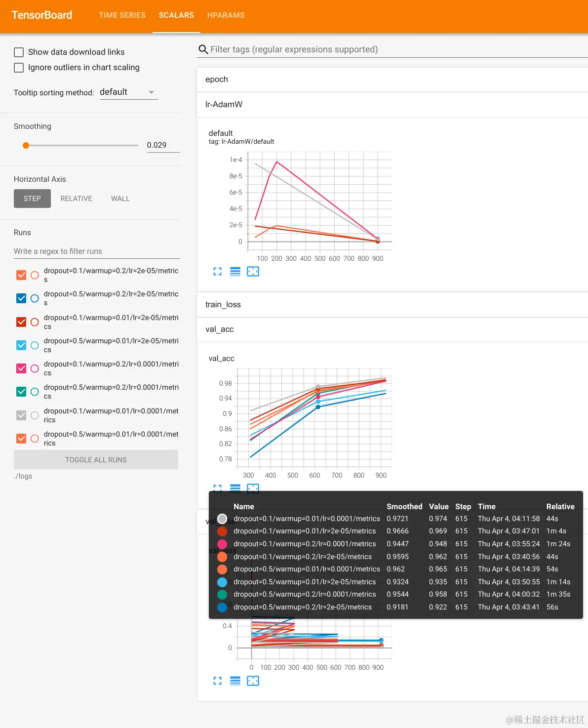The image size is (588, 728).
Task: Click the smoothing value 0.029 field
Action: tap(163, 145)
